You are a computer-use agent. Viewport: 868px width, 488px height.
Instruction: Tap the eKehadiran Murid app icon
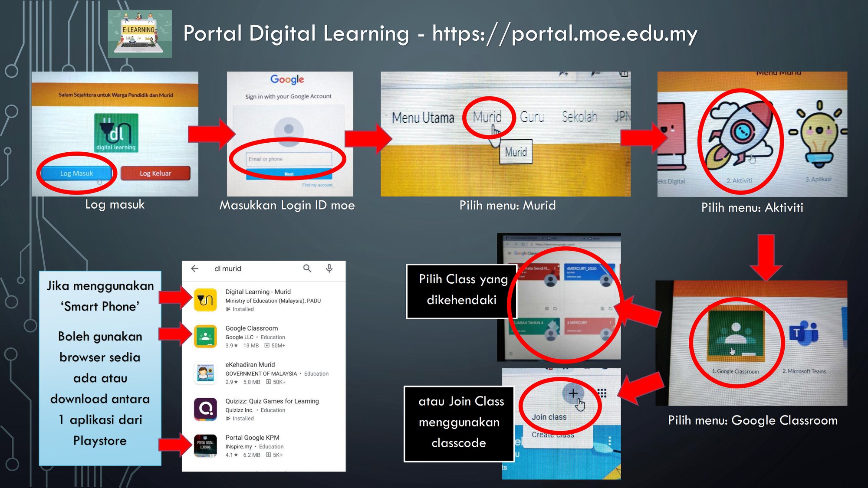click(x=205, y=373)
